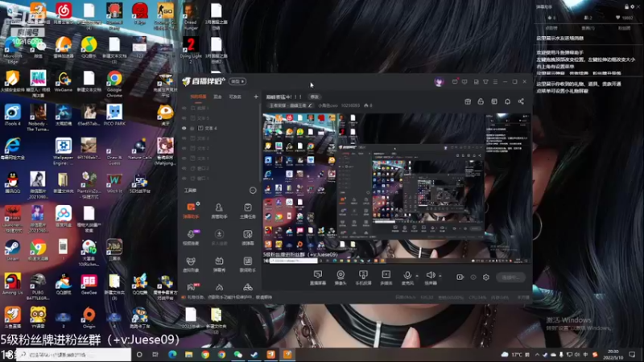Screen dimensions: 644x362
Task: Open the 虚拟形象 virtual avatar tool
Action: point(191,264)
